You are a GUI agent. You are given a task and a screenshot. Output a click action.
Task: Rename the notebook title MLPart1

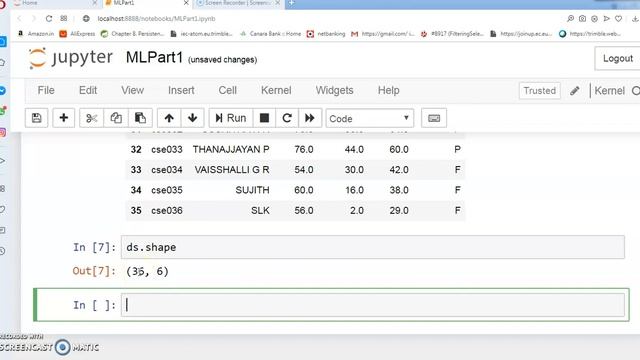[154, 58]
